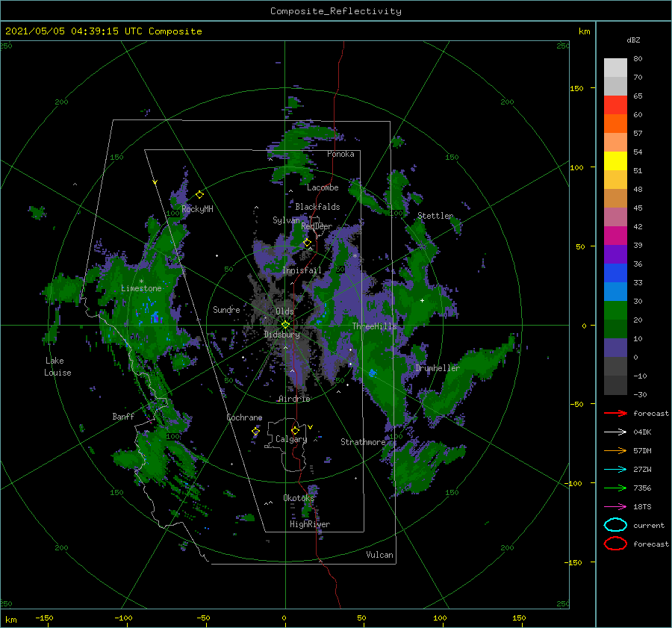The width and height of the screenshot is (672, 628).
Task: Click the green 30–20 dBZ swatch
Action: [x=615, y=311]
